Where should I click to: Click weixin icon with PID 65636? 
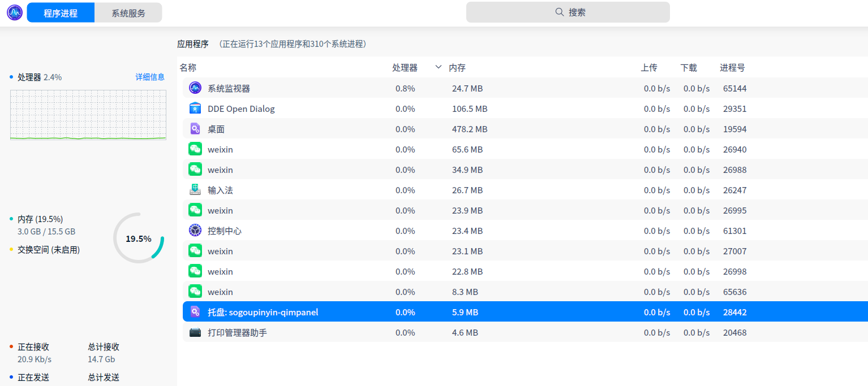coord(195,291)
